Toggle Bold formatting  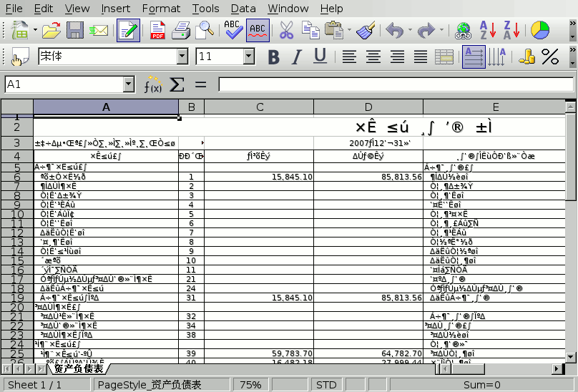click(x=273, y=57)
